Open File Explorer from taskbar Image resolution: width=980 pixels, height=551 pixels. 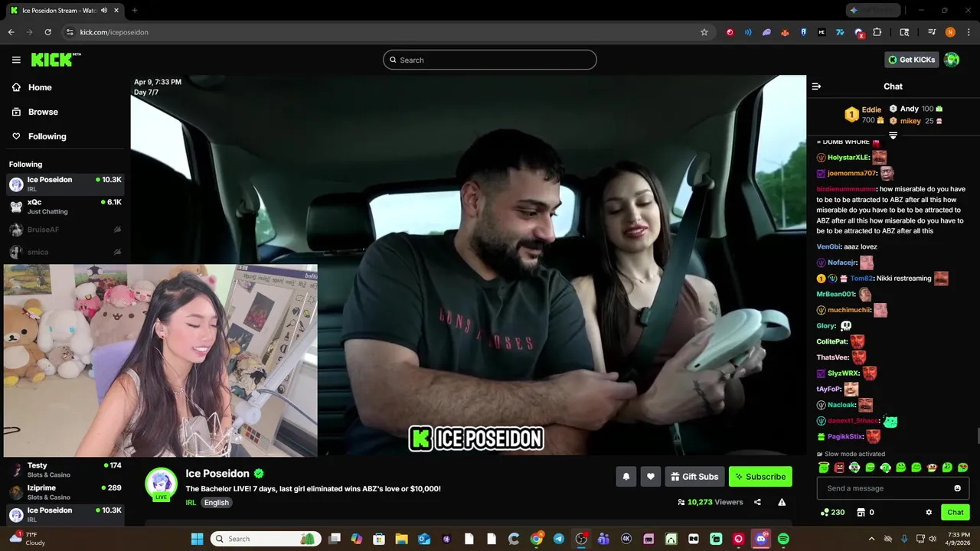[401, 539]
